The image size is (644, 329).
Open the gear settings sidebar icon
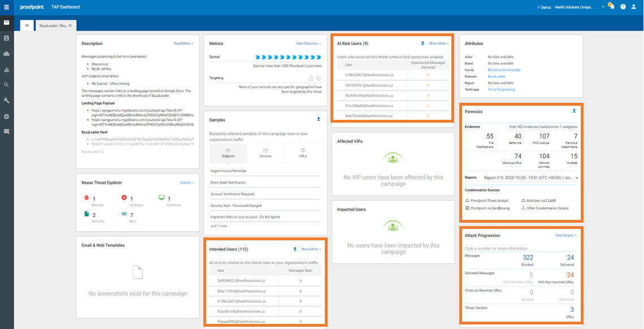tap(7, 116)
